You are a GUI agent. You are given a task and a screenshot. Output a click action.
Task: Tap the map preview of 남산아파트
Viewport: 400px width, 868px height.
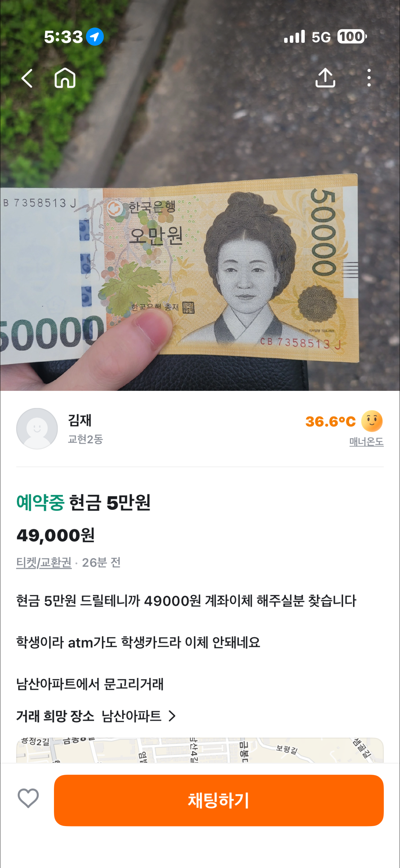tap(200, 750)
